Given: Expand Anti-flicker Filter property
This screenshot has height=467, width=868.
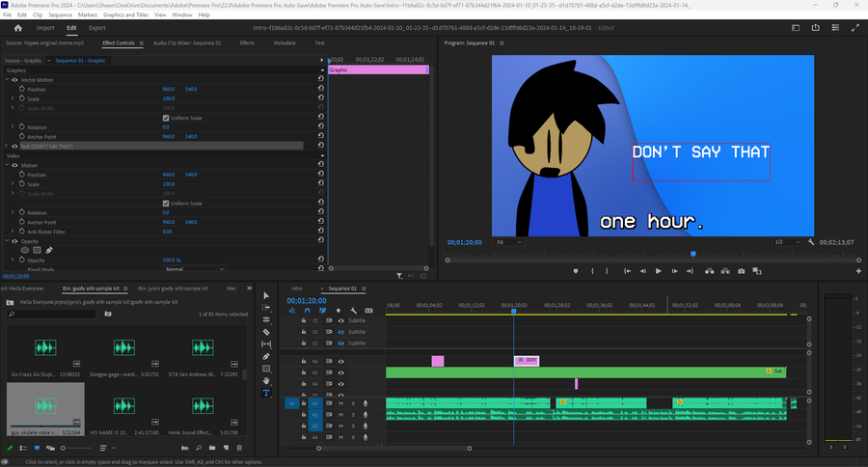Looking at the screenshot, I should pyautogui.click(x=13, y=232).
